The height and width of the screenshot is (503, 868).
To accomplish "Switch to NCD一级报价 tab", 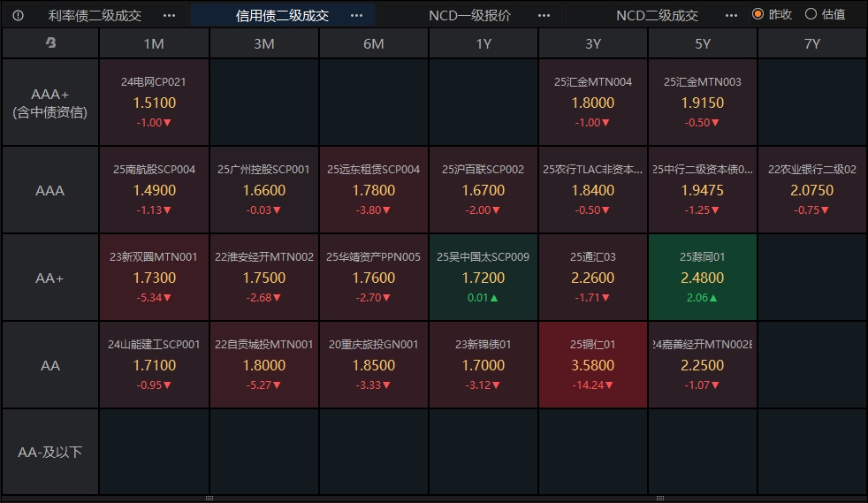I will tap(469, 15).
